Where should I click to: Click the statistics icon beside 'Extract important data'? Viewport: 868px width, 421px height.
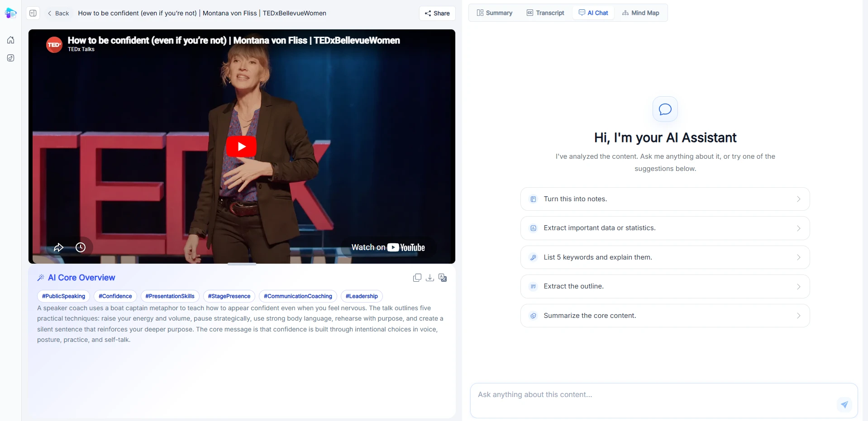pyautogui.click(x=533, y=228)
